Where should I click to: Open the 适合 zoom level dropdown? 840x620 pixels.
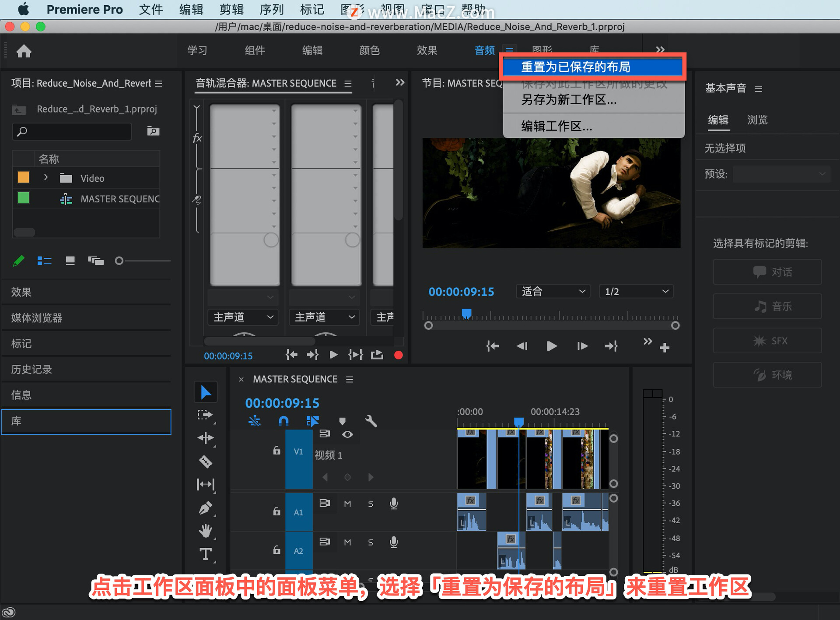coord(553,291)
